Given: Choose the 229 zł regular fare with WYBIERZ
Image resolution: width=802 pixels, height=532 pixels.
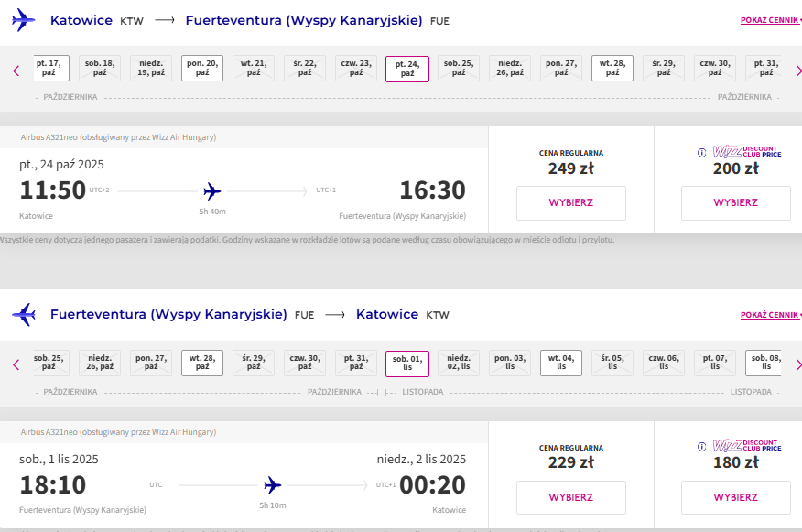Looking at the screenshot, I should 570,497.
